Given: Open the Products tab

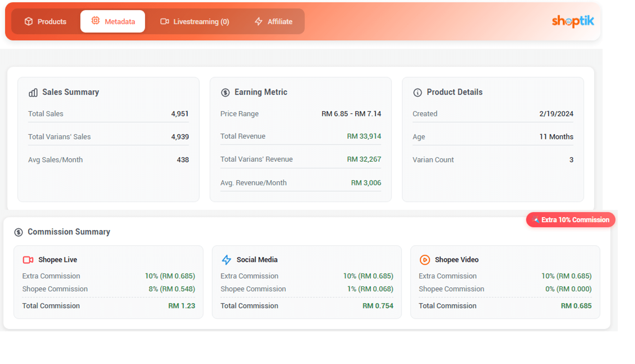Looking at the screenshot, I should [x=45, y=22].
